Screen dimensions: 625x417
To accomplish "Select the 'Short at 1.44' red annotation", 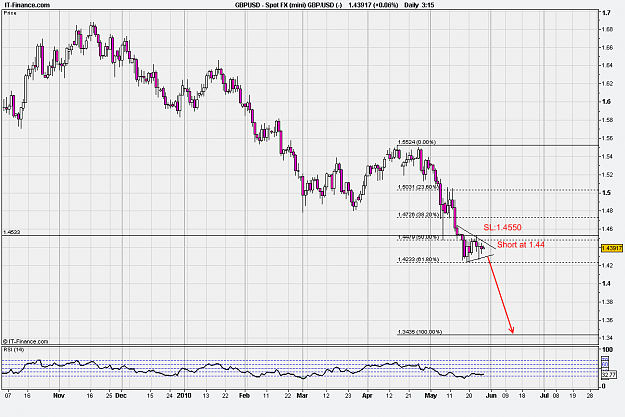I will click(x=521, y=245).
